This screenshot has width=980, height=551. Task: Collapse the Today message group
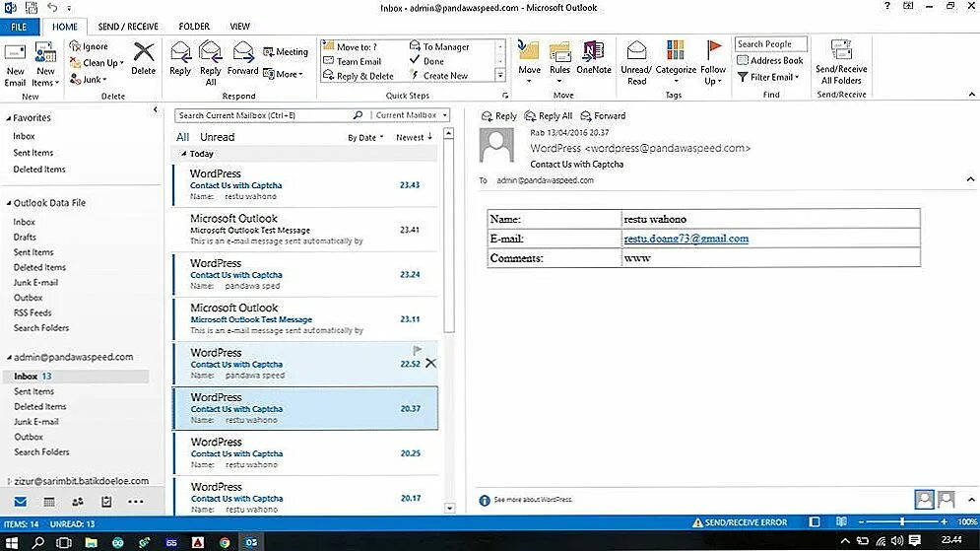[184, 154]
